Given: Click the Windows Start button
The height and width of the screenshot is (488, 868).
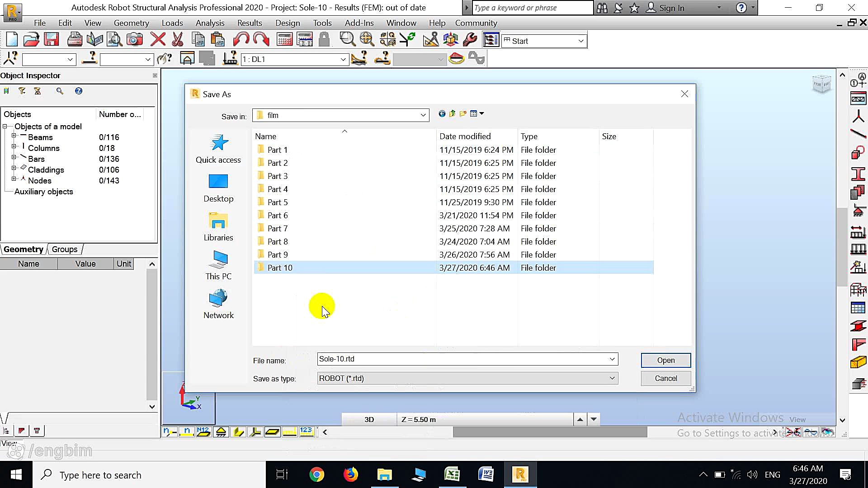Looking at the screenshot, I should tap(16, 474).
